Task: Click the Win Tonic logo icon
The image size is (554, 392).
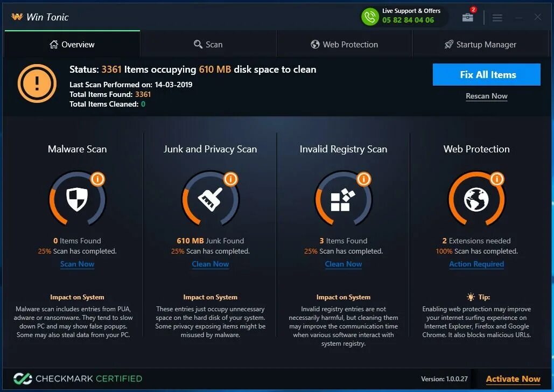Action: click(x=17, y=17)
